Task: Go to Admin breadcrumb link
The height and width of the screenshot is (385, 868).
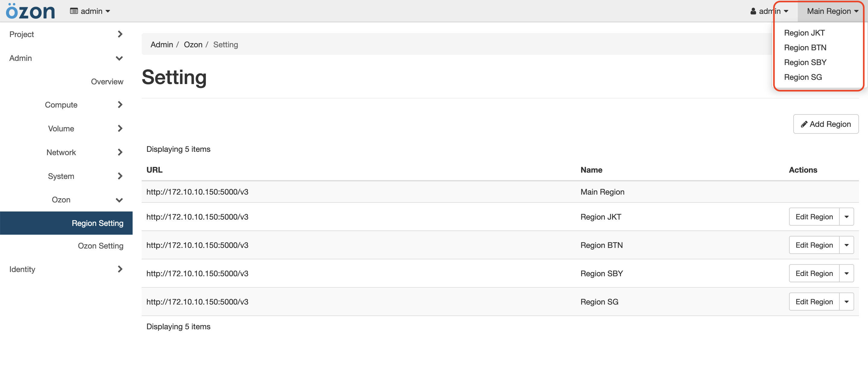Action: point(162,45)
